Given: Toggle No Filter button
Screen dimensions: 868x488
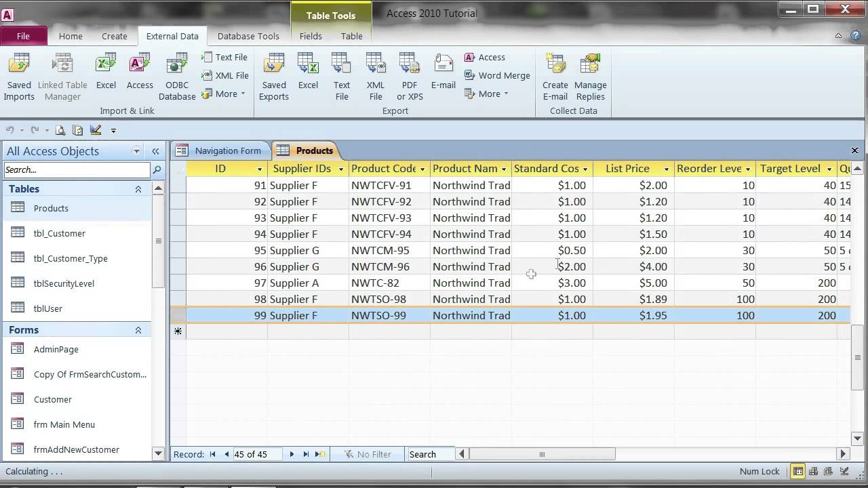Looking at the screenshot, I should click(368, 454).
